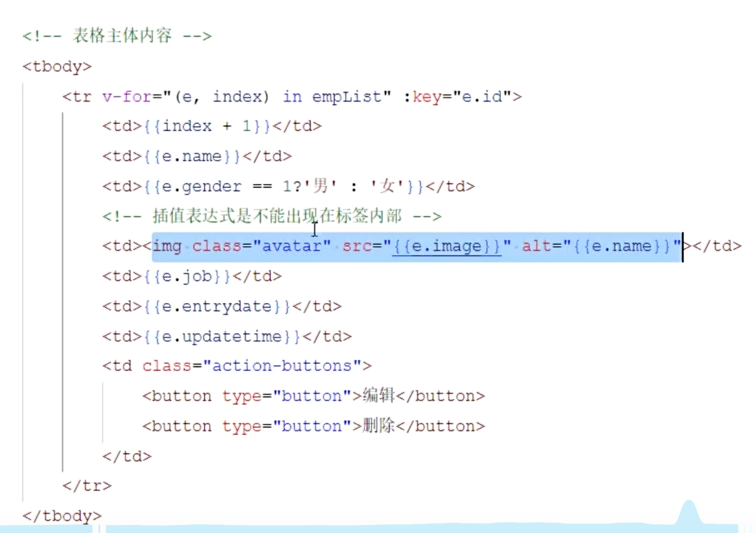Click the underlined {{e.image}} src value
The height and width of the screenshot is (533, 756).
pyautogui.click(x=447, y=247)
